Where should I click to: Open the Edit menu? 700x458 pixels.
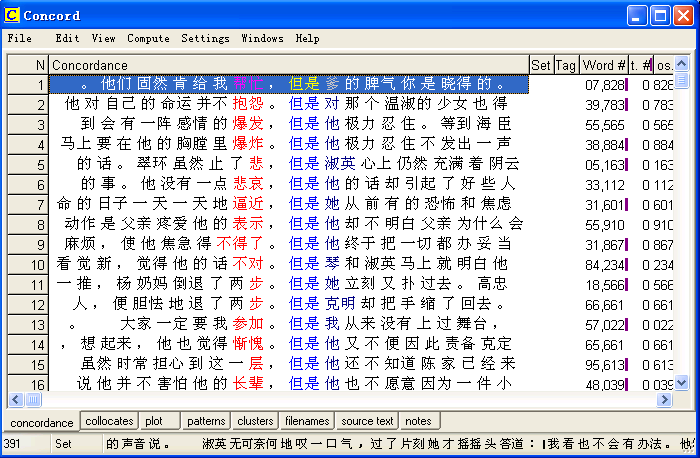point(67,38)
